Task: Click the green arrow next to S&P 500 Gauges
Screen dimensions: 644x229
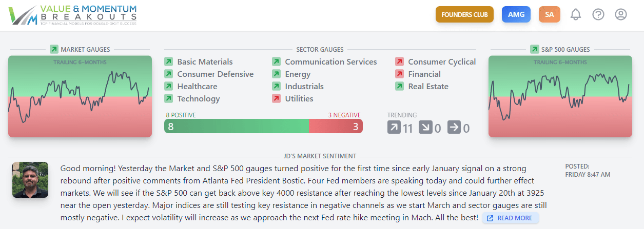Action: [533, 49]
